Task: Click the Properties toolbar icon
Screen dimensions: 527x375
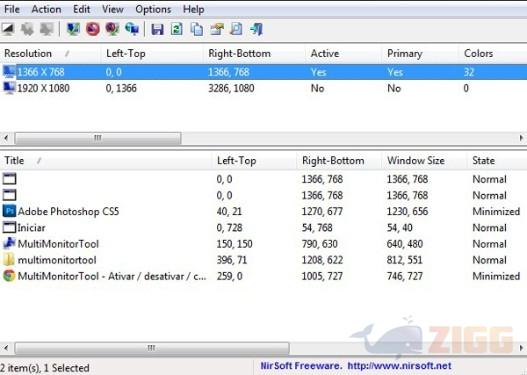Action: pos(216,29)
